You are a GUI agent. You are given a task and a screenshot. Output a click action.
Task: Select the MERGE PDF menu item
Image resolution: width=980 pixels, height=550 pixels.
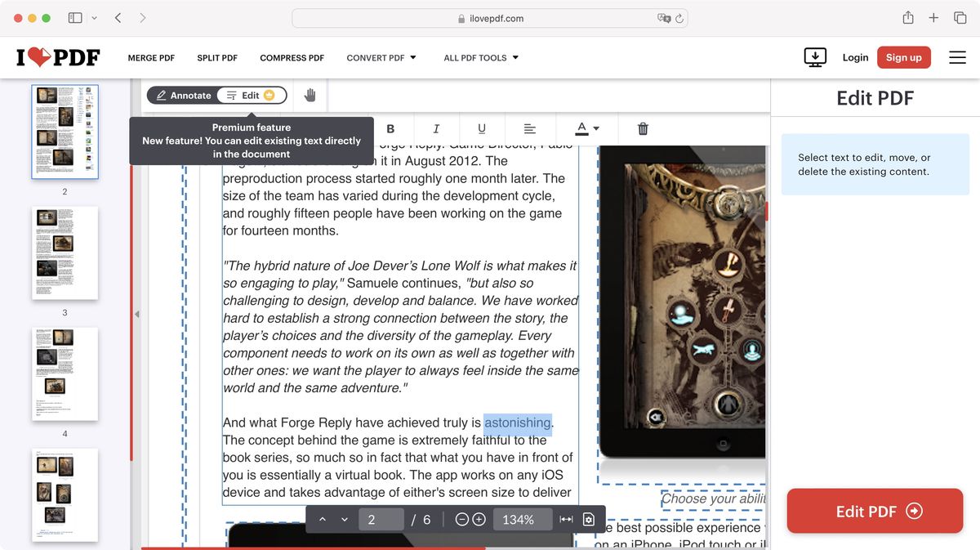point(151,57)
